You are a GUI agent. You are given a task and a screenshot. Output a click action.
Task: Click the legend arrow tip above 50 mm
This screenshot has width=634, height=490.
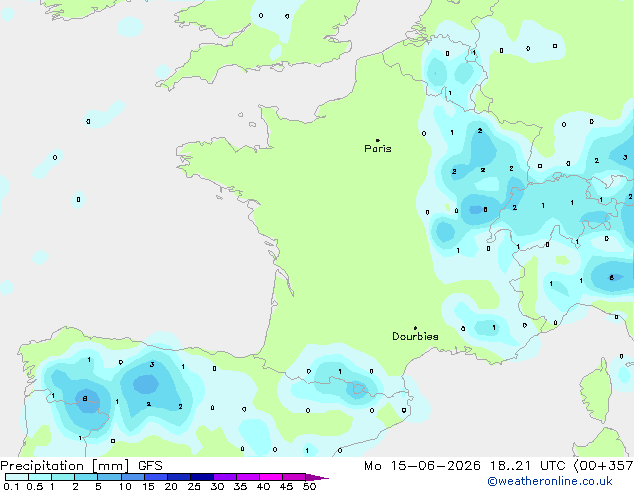[x=317, y=477]
